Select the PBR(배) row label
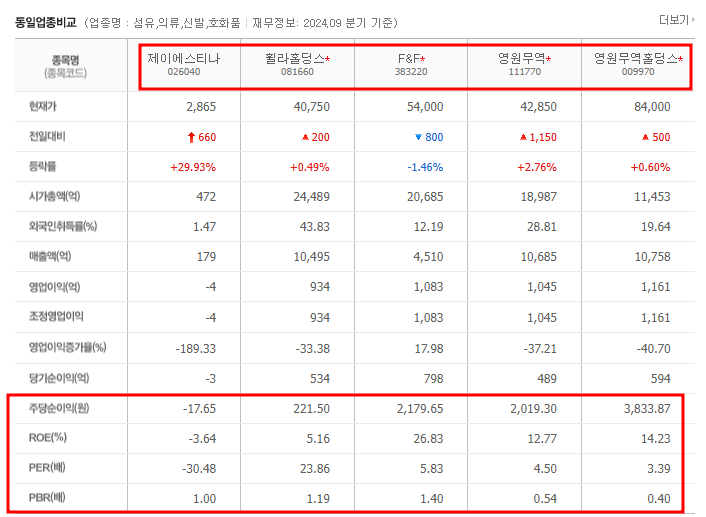The image size is (706, 517). pos(47,498)
